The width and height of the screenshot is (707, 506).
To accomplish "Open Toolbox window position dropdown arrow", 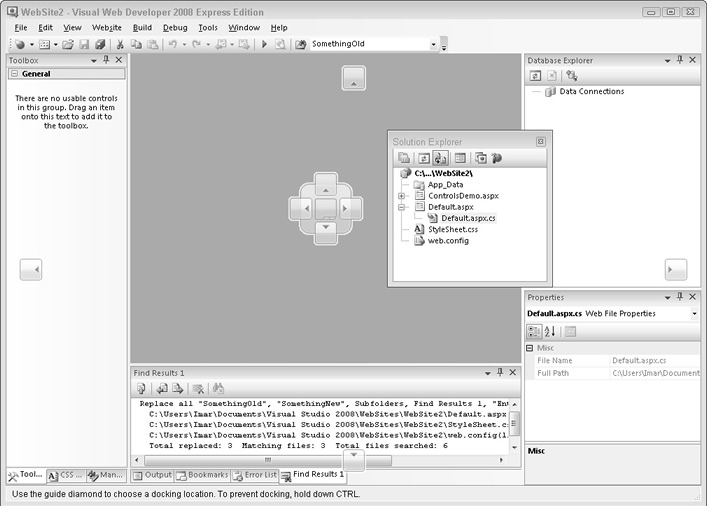I will (x=94, y=60).
